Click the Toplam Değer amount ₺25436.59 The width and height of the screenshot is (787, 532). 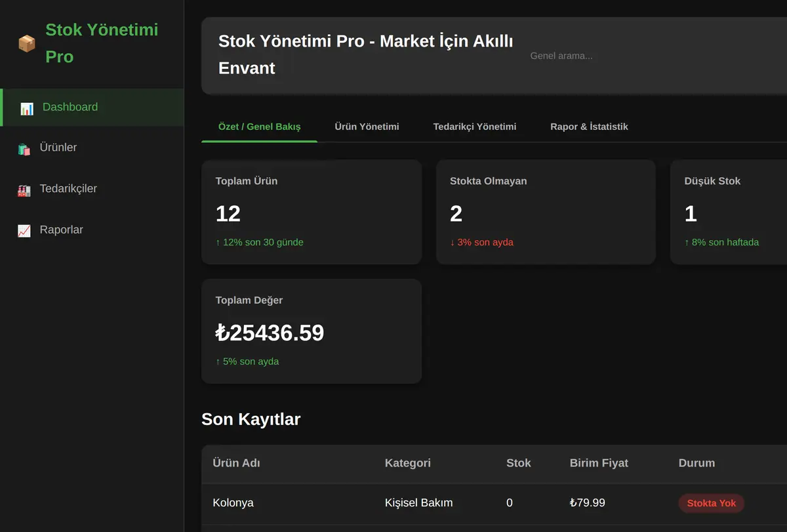click(270, 333)
